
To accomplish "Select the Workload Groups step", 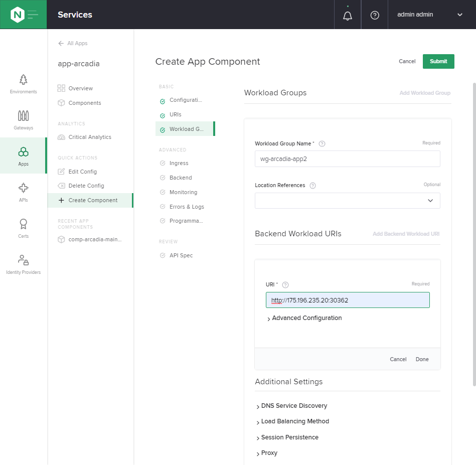I will click(185, 129).
